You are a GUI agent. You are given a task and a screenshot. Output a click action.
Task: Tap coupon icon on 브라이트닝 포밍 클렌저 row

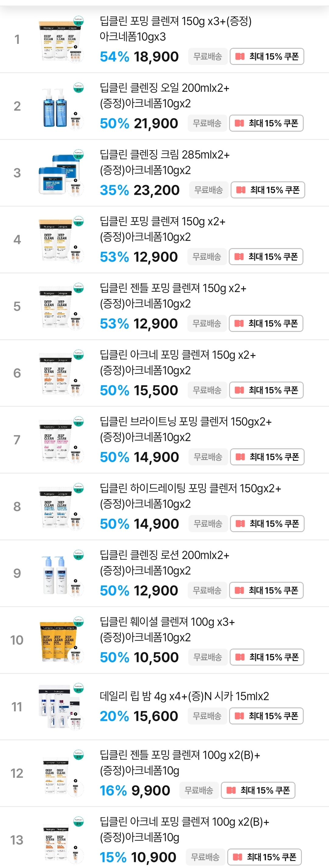click(x=240, y=457)
